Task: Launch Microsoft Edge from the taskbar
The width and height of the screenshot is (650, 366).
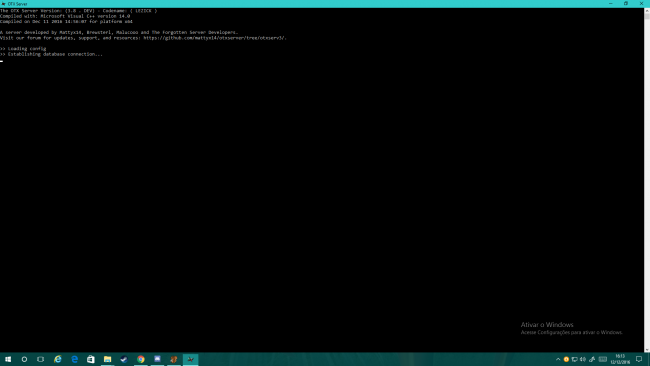Action: point(74,359)
